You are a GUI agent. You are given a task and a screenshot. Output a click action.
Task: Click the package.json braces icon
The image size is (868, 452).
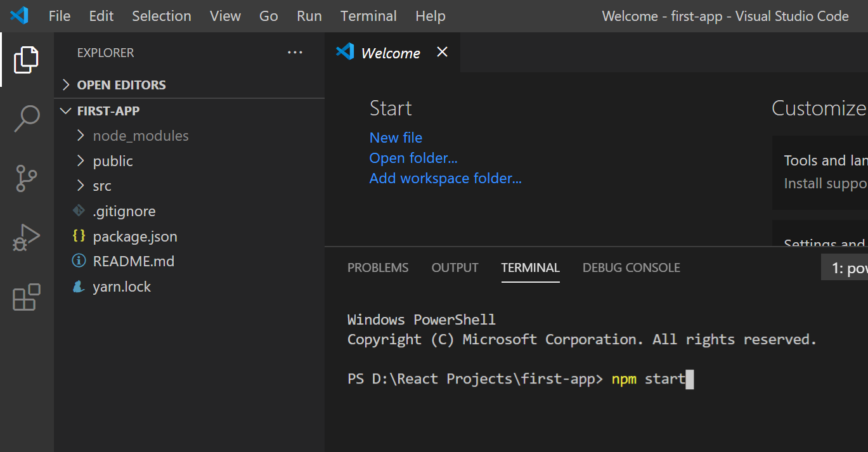coord(79,236)
